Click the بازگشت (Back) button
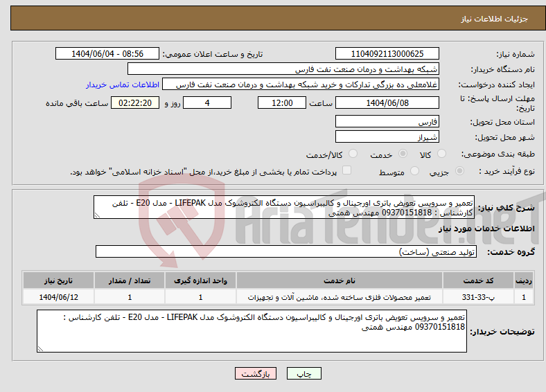 (256, 373)
